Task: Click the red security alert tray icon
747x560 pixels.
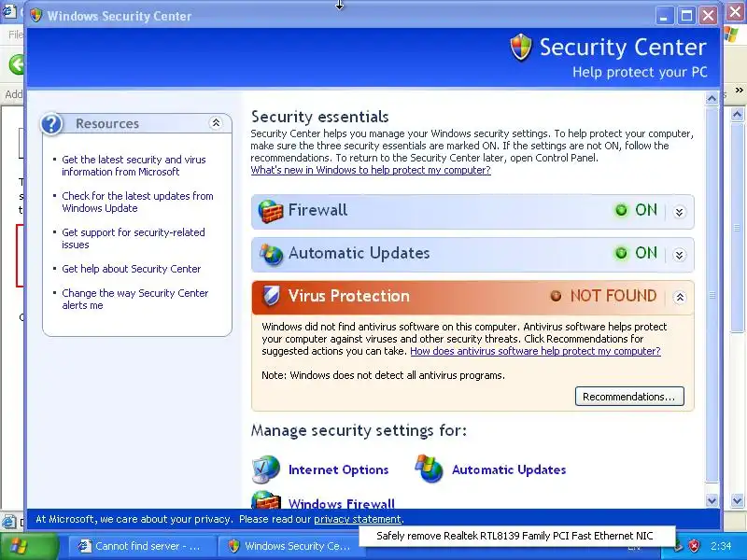Action: [x=694, y=546]
